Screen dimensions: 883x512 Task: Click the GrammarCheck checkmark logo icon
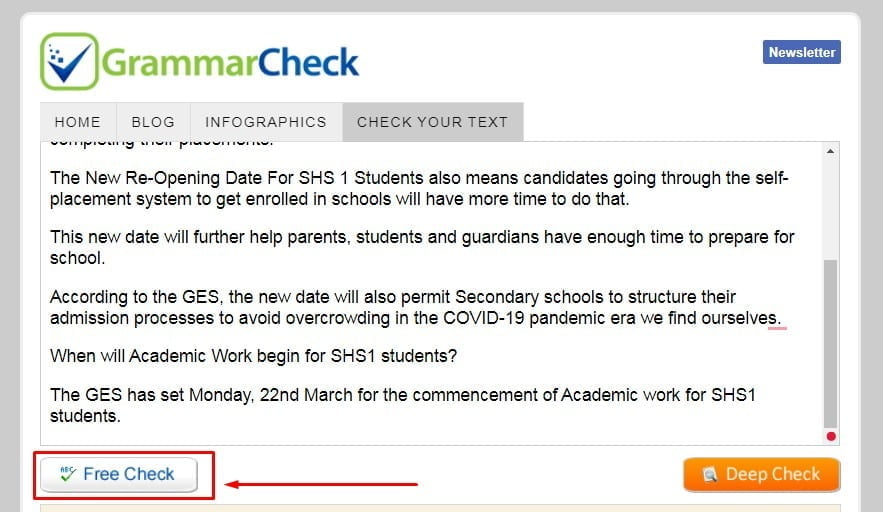(x=70, y=61)
